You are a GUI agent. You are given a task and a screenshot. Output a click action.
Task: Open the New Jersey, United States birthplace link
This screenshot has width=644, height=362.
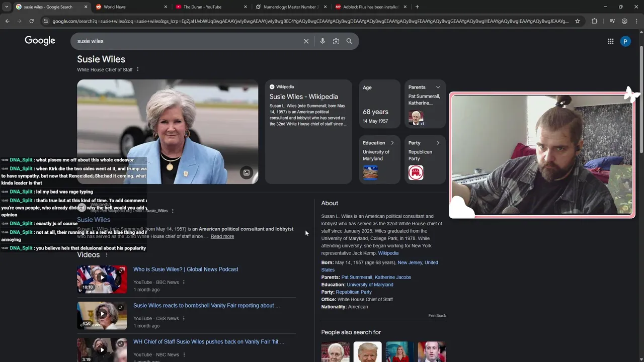coord(418,262)
